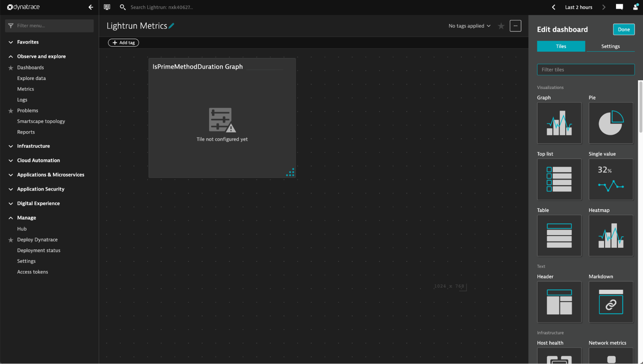Viewport: 643px width, 364px height.
Task: Open the No tags applied dropdown
Action: pyautogui.click(x=469, y=26)
